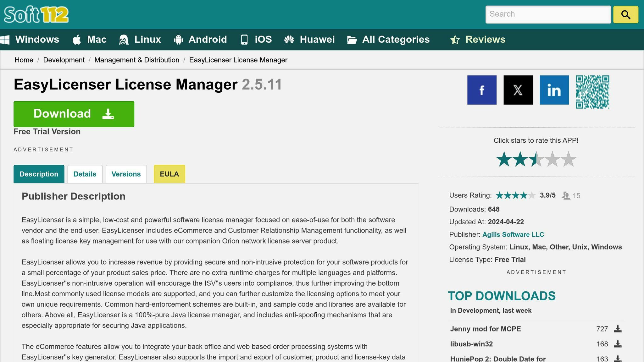Open the Linux category

point(147,40)
